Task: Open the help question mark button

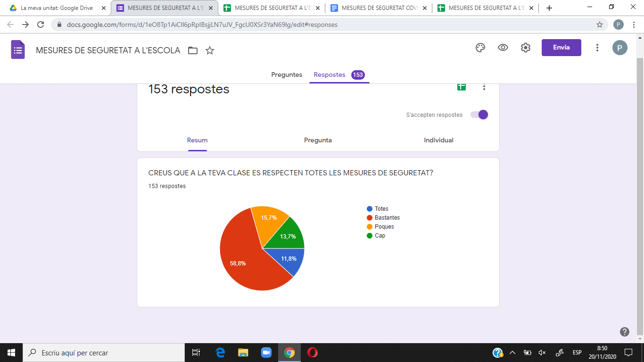Action: click(x=625, y=332)
